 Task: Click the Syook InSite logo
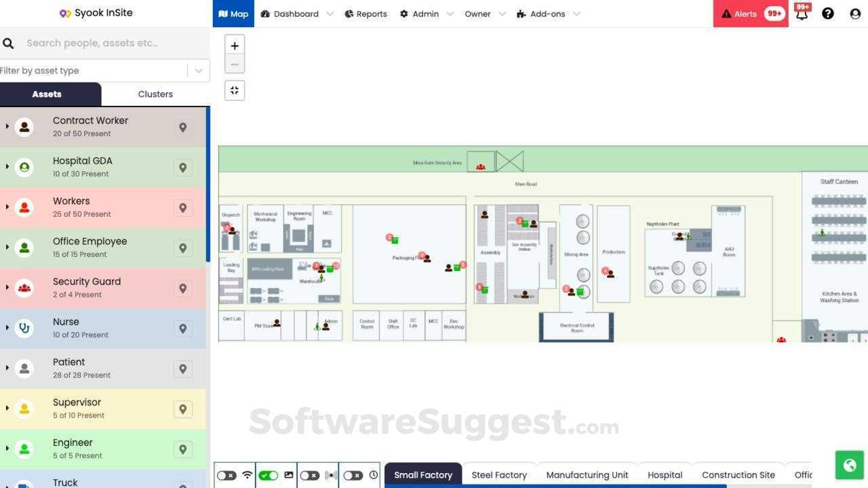coord(96,12)
